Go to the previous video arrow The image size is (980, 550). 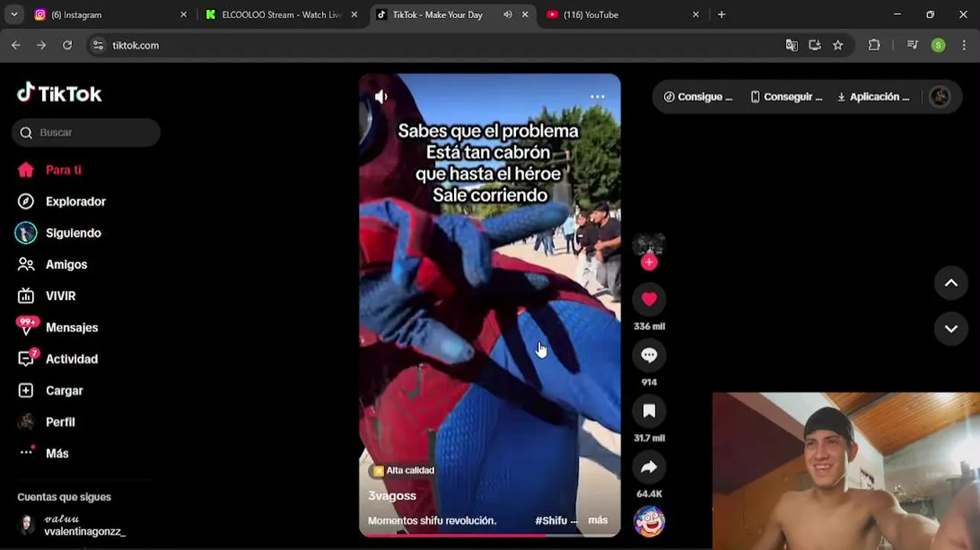click(951, 283)
